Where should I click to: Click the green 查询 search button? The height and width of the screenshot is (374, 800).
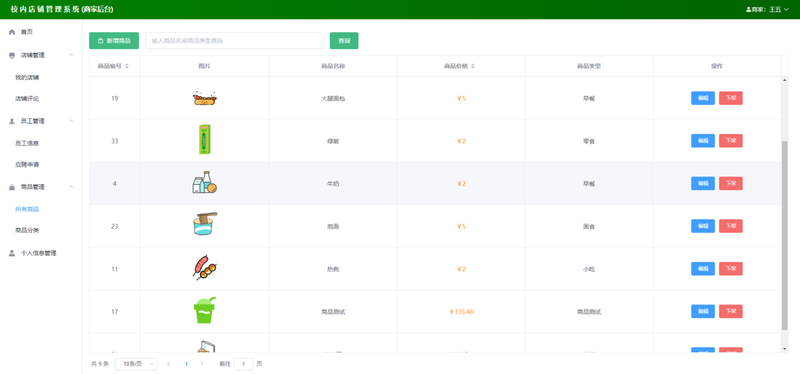[344, 41]
